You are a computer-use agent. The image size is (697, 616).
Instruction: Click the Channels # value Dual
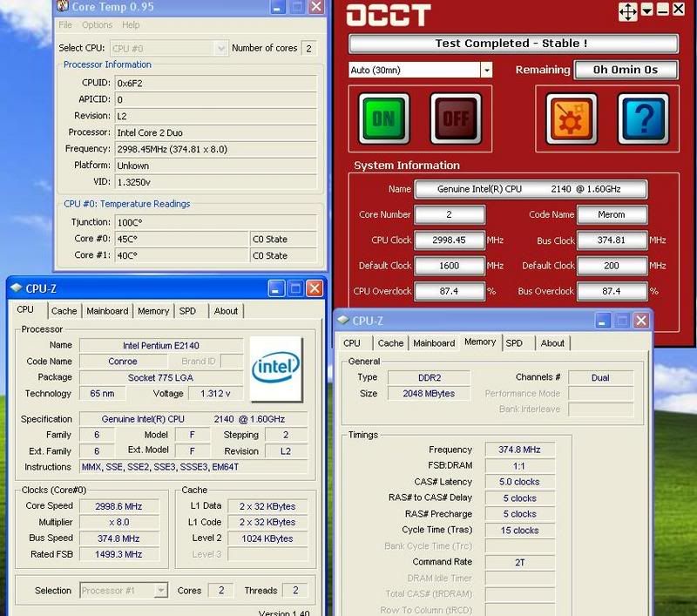600,378
